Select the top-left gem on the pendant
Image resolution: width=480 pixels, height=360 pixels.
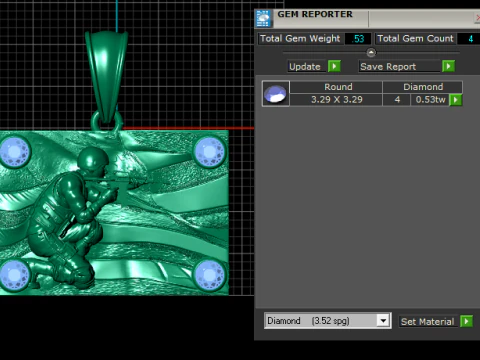pos(14,152)
